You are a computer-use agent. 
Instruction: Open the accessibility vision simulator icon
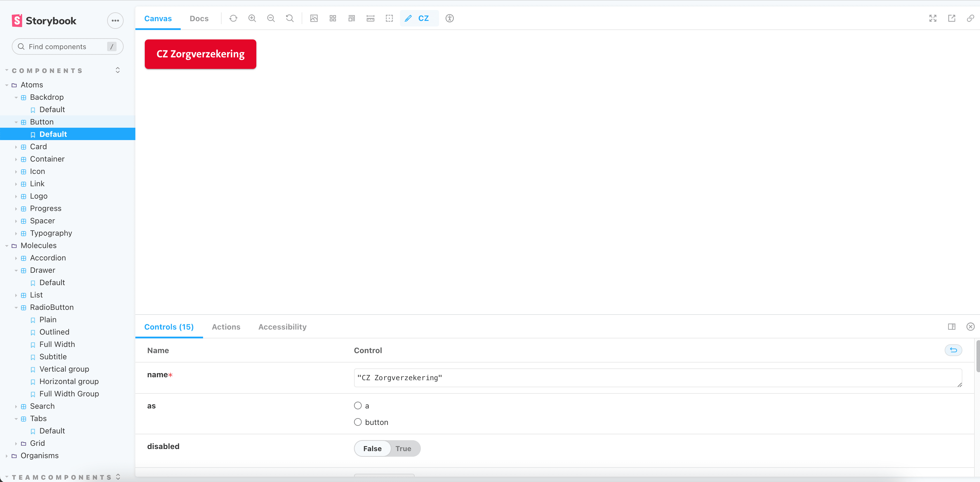(x=449, y=18)
